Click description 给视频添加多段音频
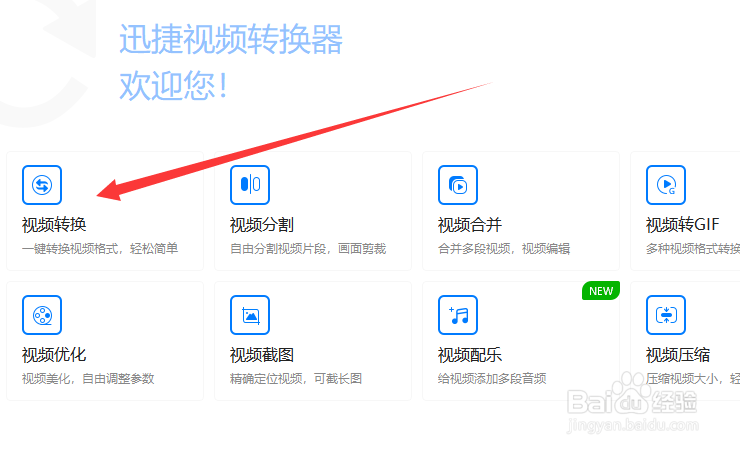Viewport: 740px width, 451px height. (x=492, y=379)
